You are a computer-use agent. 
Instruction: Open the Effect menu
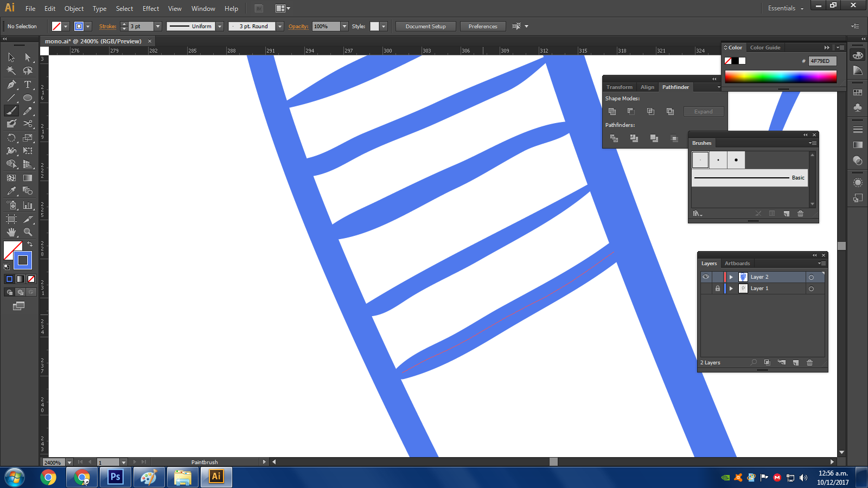[x=151, y=9]
